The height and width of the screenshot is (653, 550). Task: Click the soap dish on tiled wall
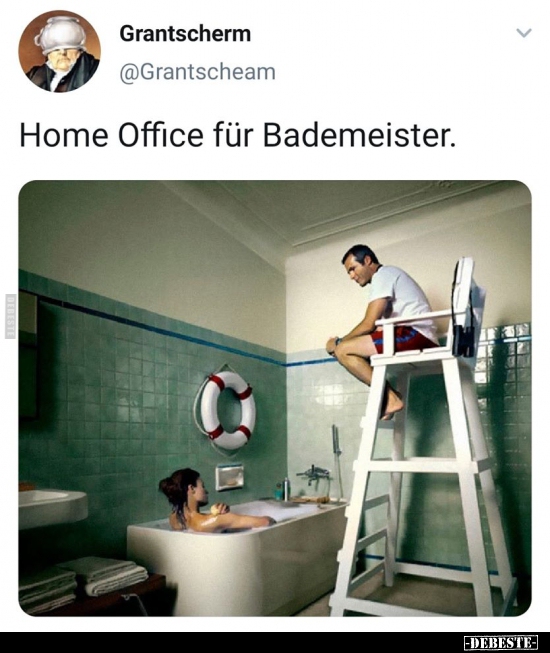pyautogui.click(x=229, y=478)
